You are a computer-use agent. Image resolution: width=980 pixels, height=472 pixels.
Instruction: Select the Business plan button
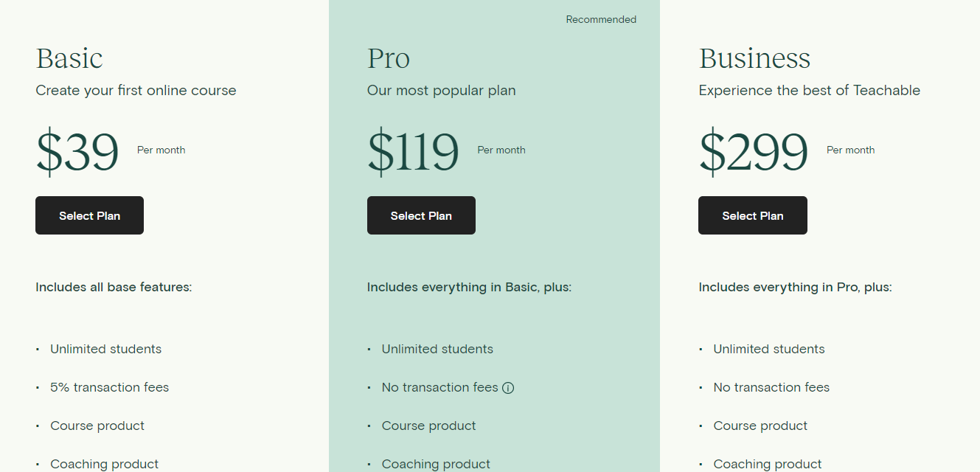(753, 215)
